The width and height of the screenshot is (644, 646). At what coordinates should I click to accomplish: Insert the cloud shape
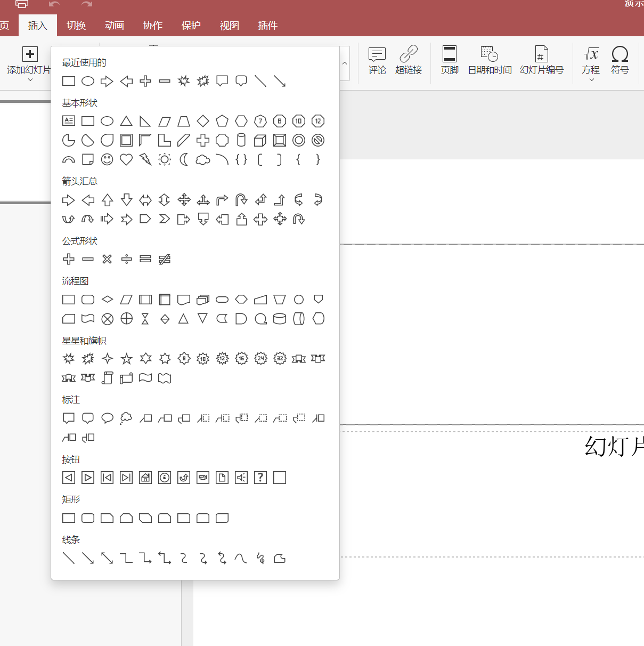coord(203,159)
